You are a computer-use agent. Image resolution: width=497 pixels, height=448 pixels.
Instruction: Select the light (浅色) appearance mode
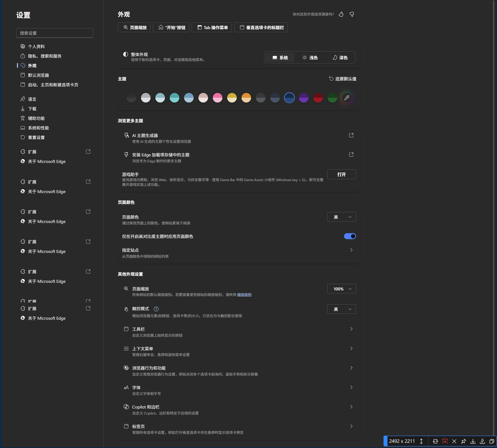click(x=310, y=58)
